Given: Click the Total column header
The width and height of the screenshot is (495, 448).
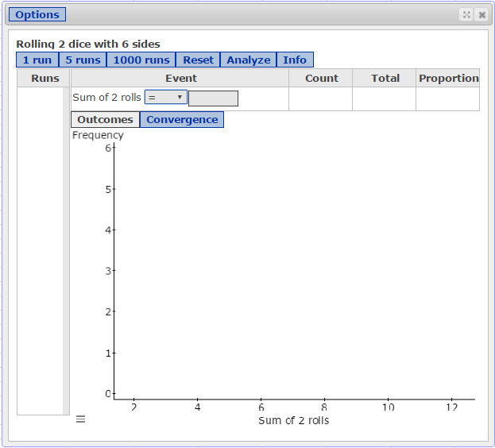Looking at the screenshot, I should point(385,78).
